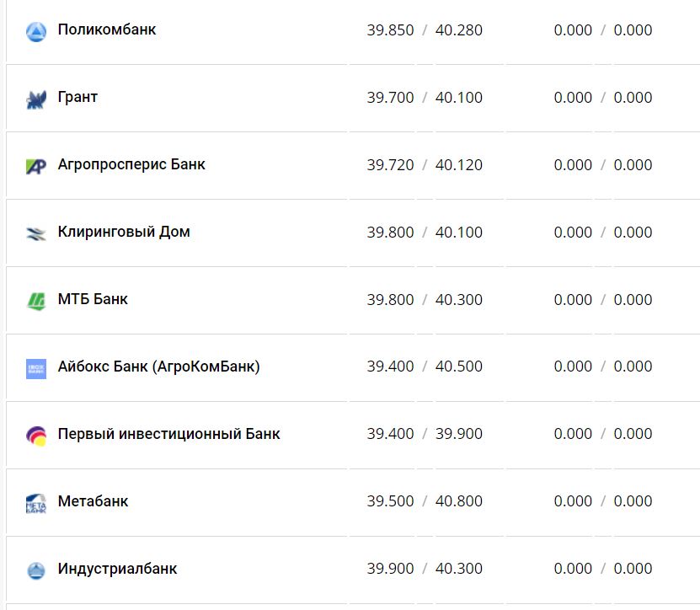The height and width of the screenshot is (610, 700).
Task: Open the Клиринговый Дом link
Action: pyautogui.click(x=124, y=232)
